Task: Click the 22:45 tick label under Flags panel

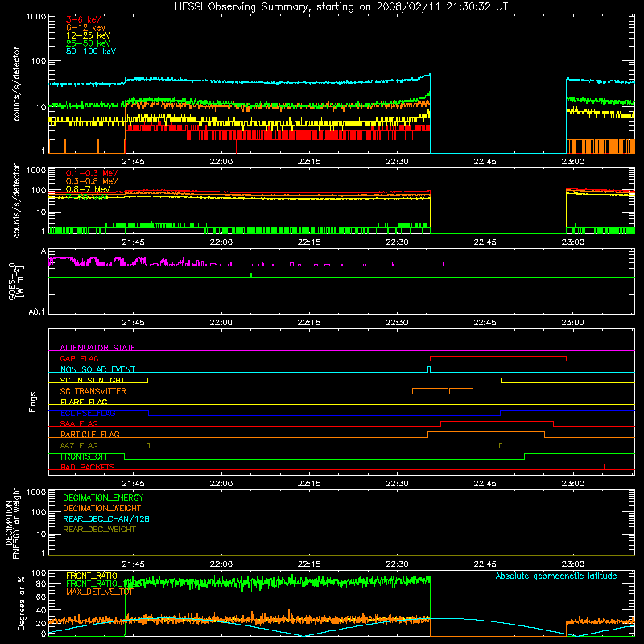Action: click(x=485, y=484)
